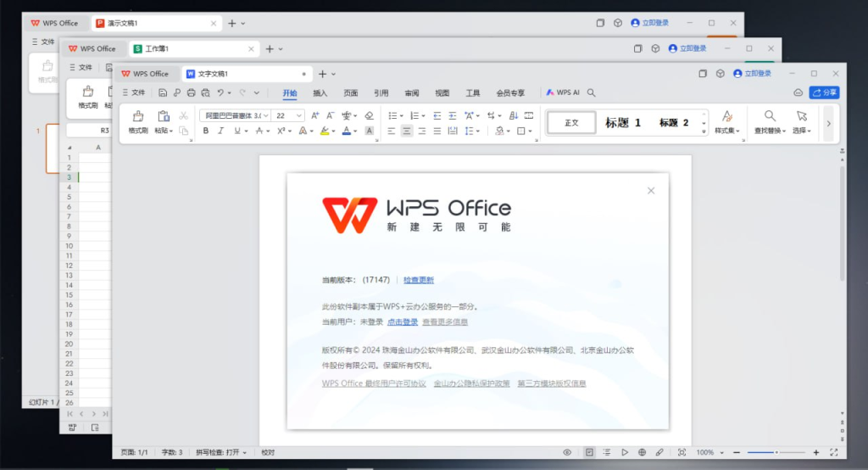
Task: Click the cube icon in the Writer title bar
Action: [x=720, y=73]
